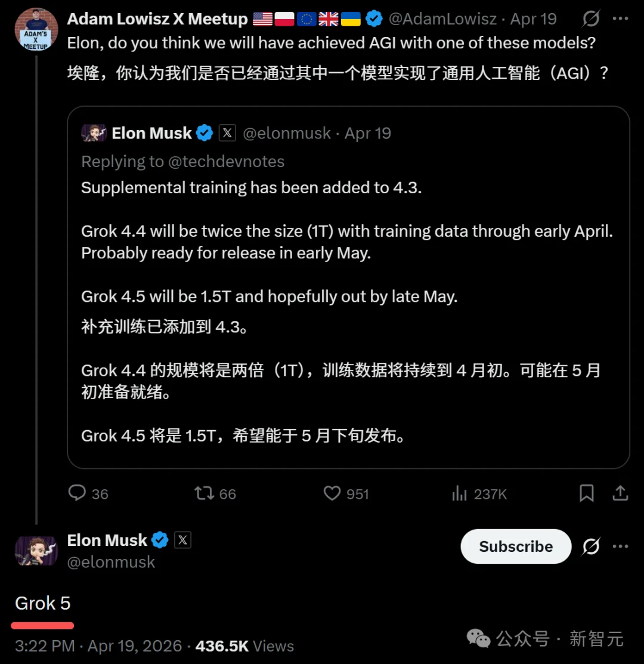Click the share icon on the quoted tweet
The height and width of the screenshot is (664, 644).
tap(620, 493)
